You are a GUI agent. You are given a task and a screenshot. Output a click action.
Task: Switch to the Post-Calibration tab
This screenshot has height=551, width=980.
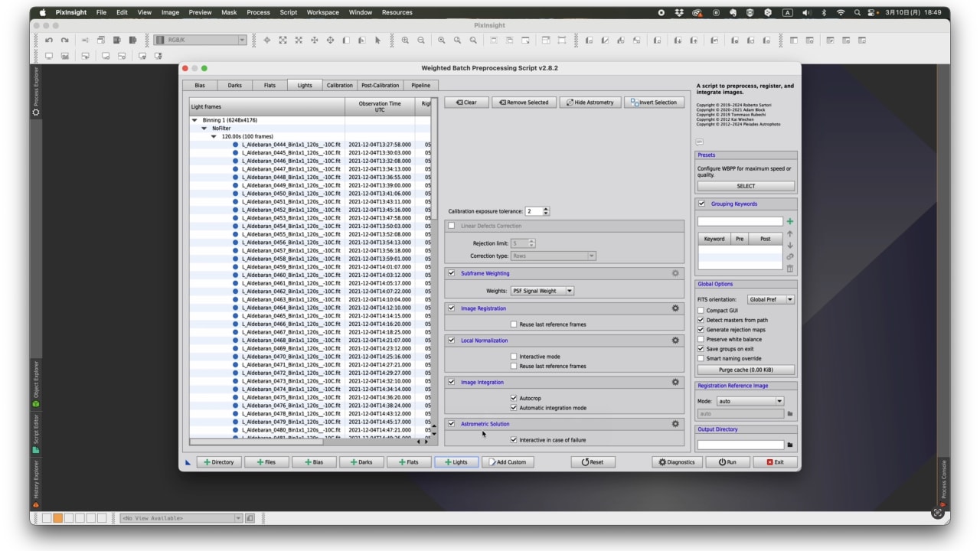point(380,86)
